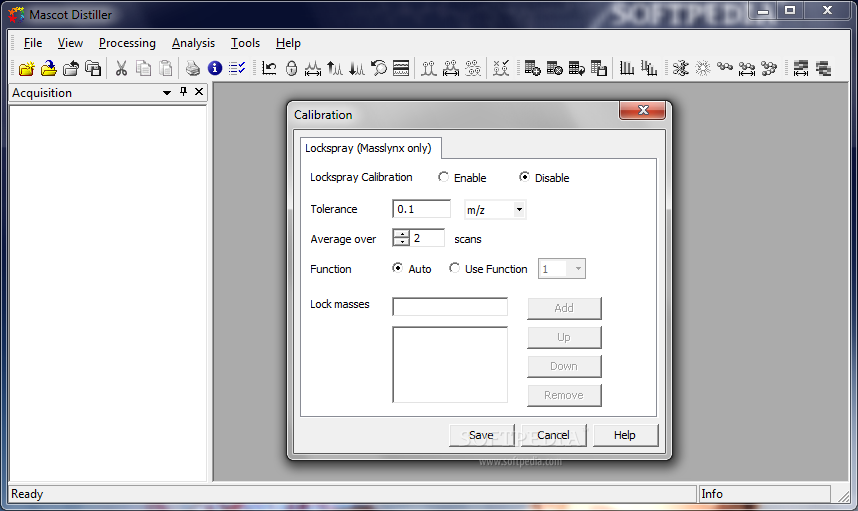Click the Add lock mass button
Screen dimensions: 858x511
tap(564, 308)
